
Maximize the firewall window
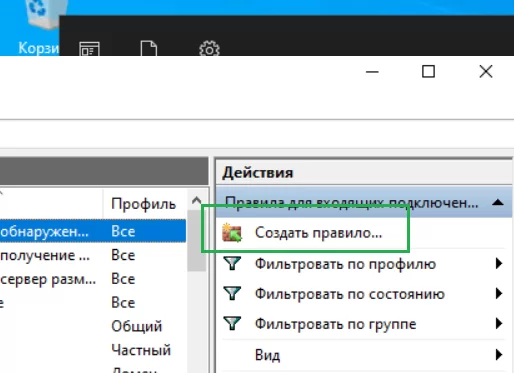(x=428, y=71)
